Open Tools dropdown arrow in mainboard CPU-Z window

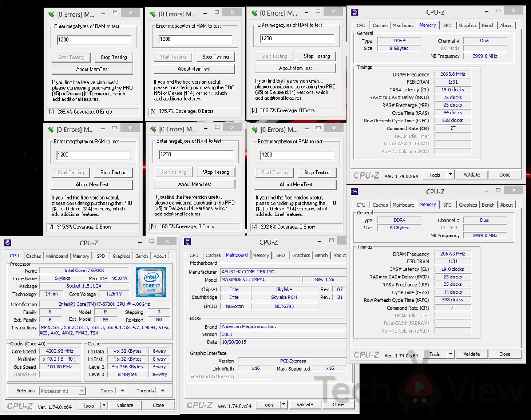(284, 404)
